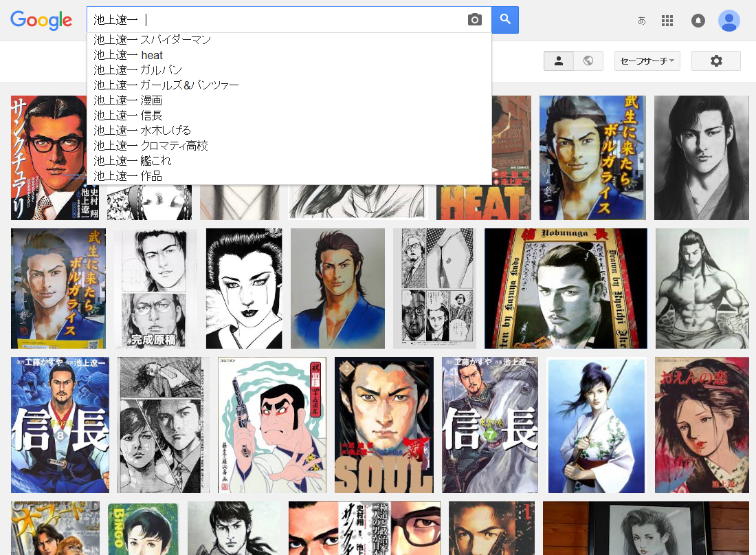Open the Nobunaga framed portrait thumbnail

(x=566, y=289)
